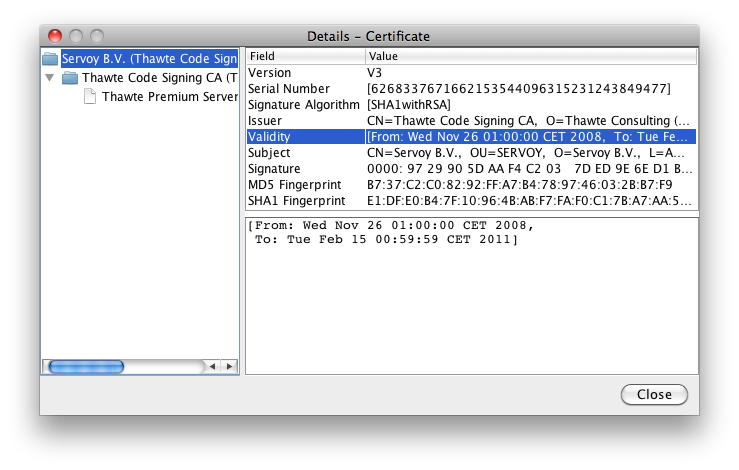Click the red close window button
This screenshot has height=470, width=739.
point(55,36)
